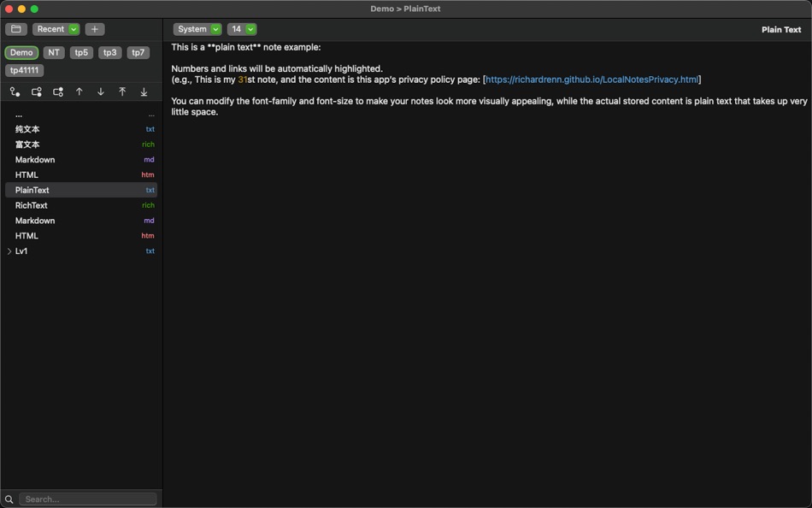
Task: Click the plus icon to add a notebook
Action: click(x=94, y=28)
